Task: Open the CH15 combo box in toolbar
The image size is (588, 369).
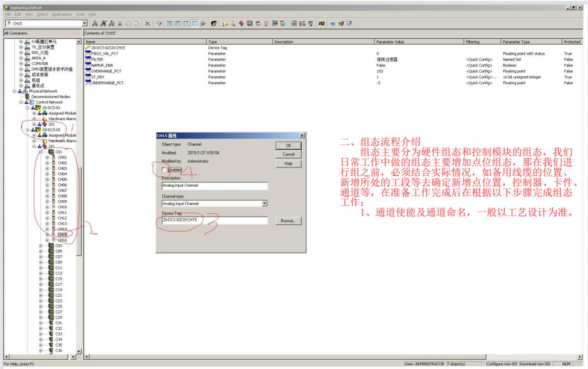Action: [x=84, y=24]
